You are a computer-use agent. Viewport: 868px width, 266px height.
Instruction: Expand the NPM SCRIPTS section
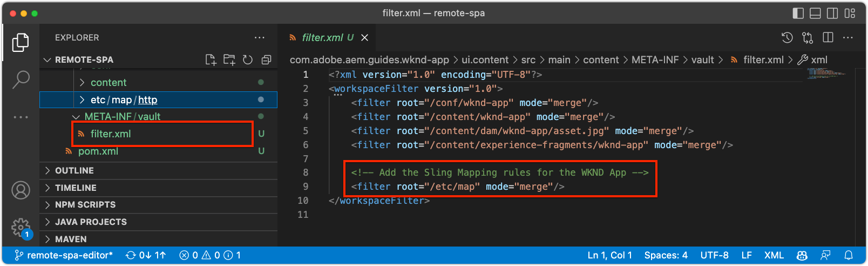85,204
